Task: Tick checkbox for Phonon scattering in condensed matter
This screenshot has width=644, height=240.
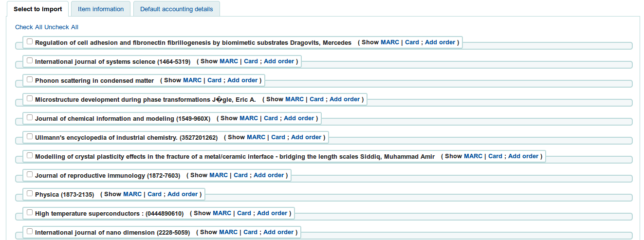Action: (x=30, y=79)
